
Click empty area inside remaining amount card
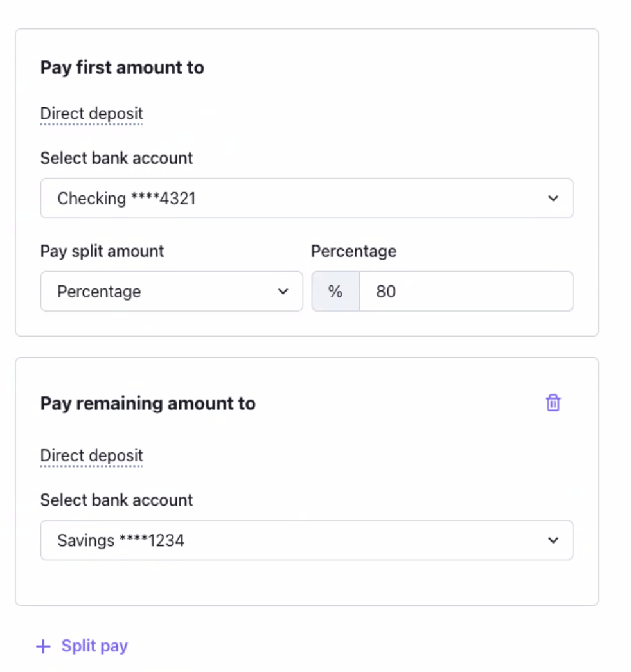click(x=343, y=583)
